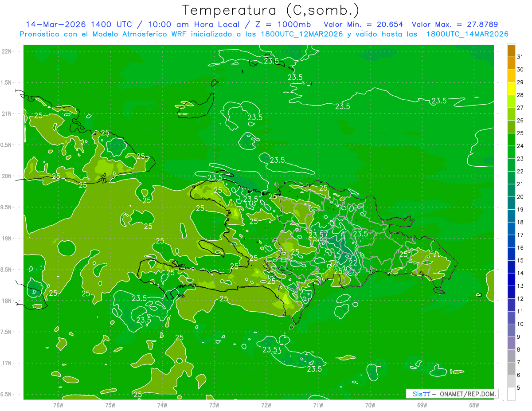Click the '76W' longitude axis label
This screenshot has width=532, height=411.
tap(58, 405)
